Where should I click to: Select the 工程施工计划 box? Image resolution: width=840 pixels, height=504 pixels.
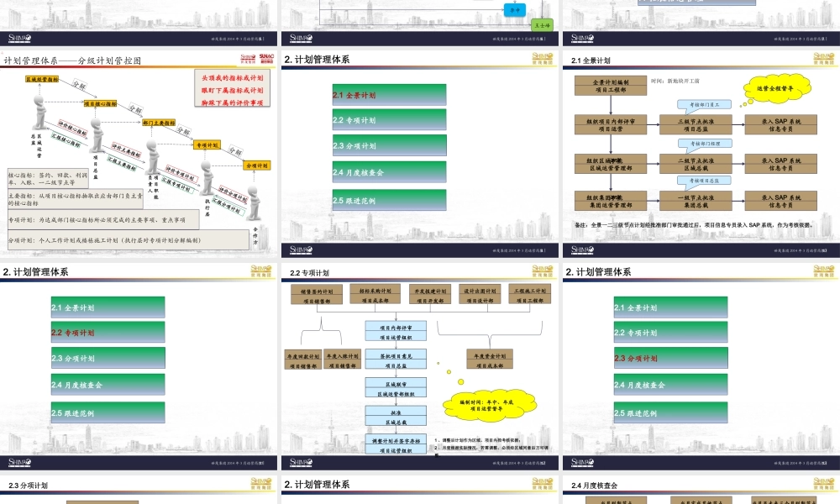pos(530,295)
